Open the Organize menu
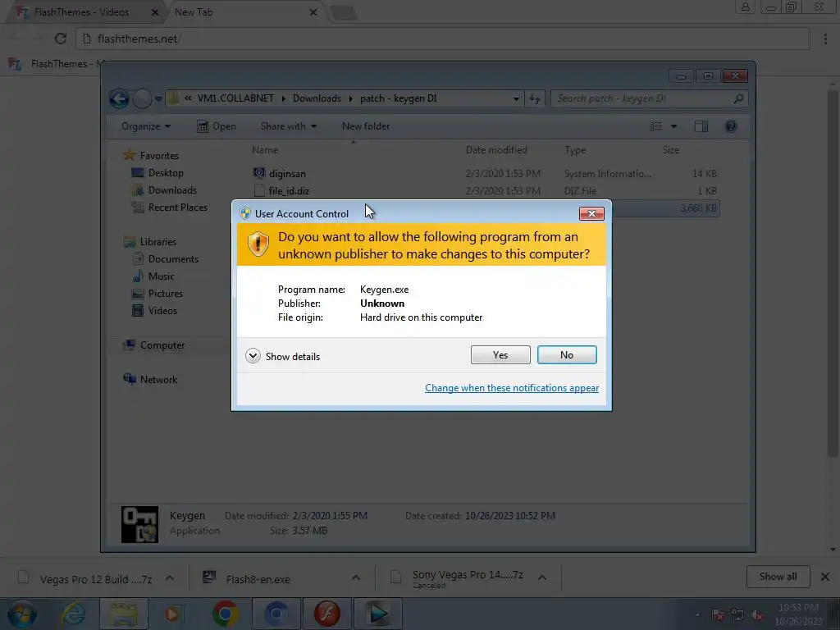Image resolution: width=840 pixels, height=630 pixels. (146, 126)
